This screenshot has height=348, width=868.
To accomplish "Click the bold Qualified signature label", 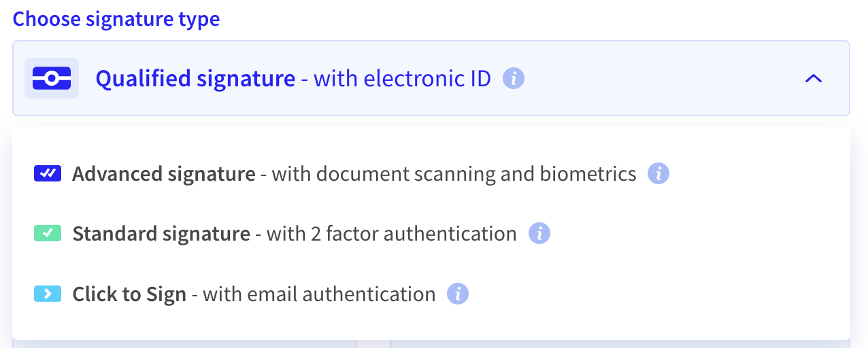I will pyautogui.click(x=196, y=79).
